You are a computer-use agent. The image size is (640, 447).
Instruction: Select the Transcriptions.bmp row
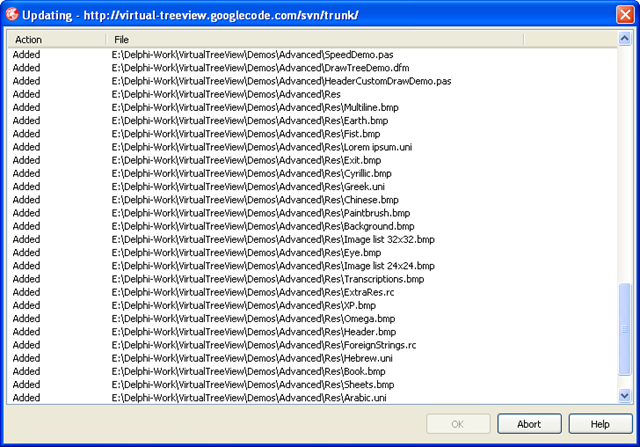click(x=312, y=279)
